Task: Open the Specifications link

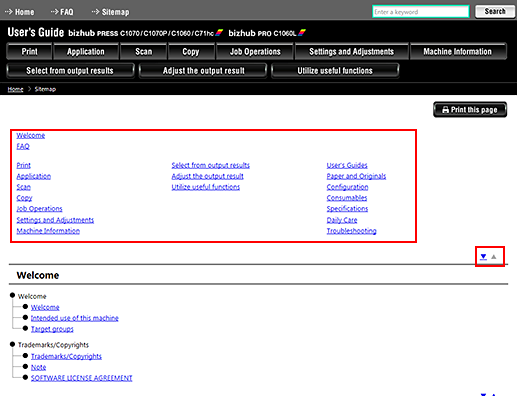Action: 347,209
